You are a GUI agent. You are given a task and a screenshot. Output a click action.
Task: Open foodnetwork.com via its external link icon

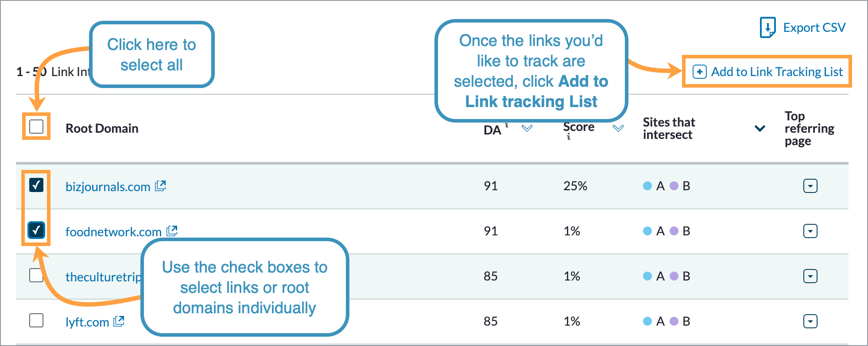(x=172, y=230)
